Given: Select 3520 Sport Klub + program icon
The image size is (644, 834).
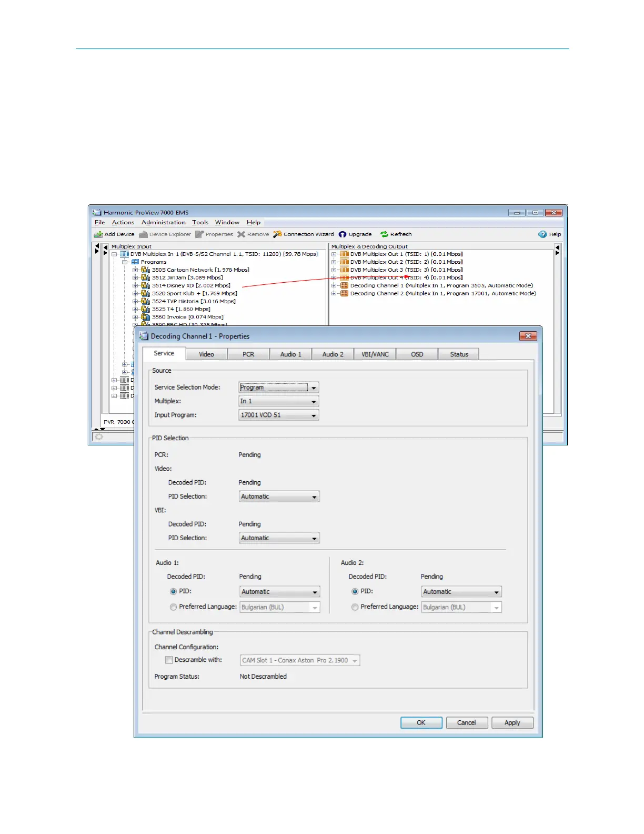Looking at the screenshot, I should tap(145, 293).
